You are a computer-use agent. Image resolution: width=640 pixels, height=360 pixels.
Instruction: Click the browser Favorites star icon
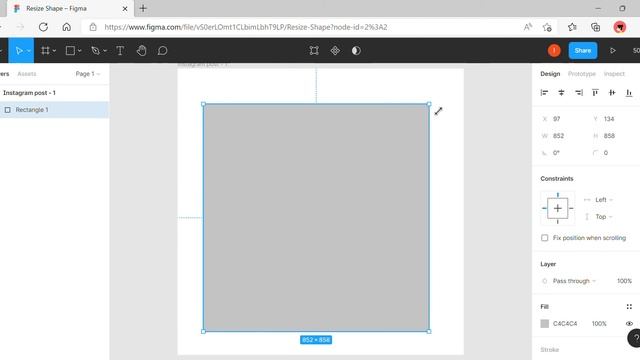tap(572, 27)
